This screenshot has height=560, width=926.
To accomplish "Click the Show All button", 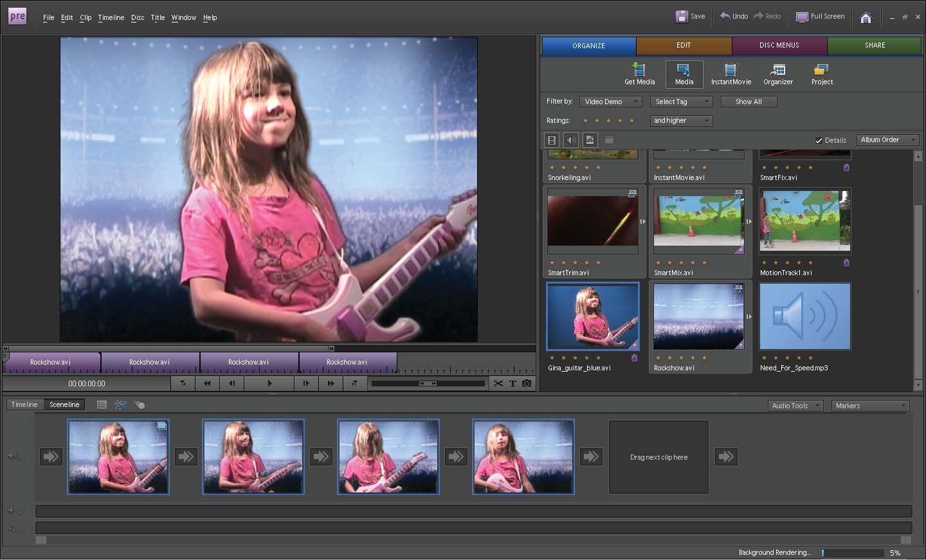I will tap(749, 102).
